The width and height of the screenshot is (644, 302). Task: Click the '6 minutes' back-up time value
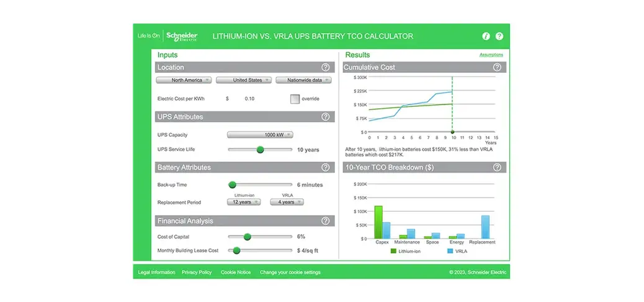[x=310, y=185]
